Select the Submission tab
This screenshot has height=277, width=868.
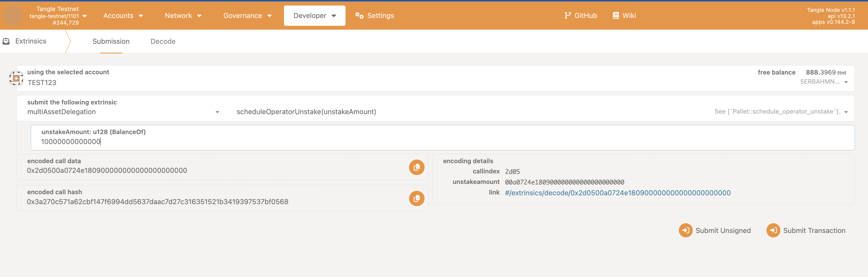[x=111, y=41]
